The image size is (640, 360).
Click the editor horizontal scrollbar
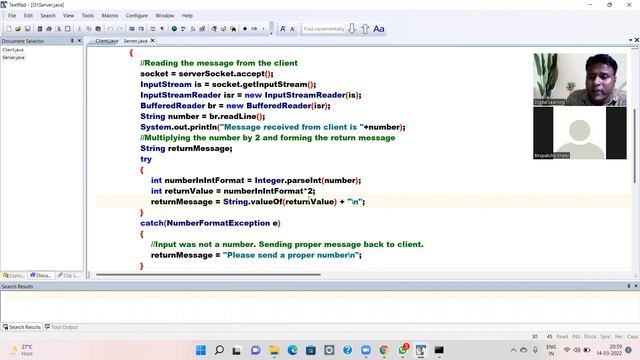pos(208,275)
